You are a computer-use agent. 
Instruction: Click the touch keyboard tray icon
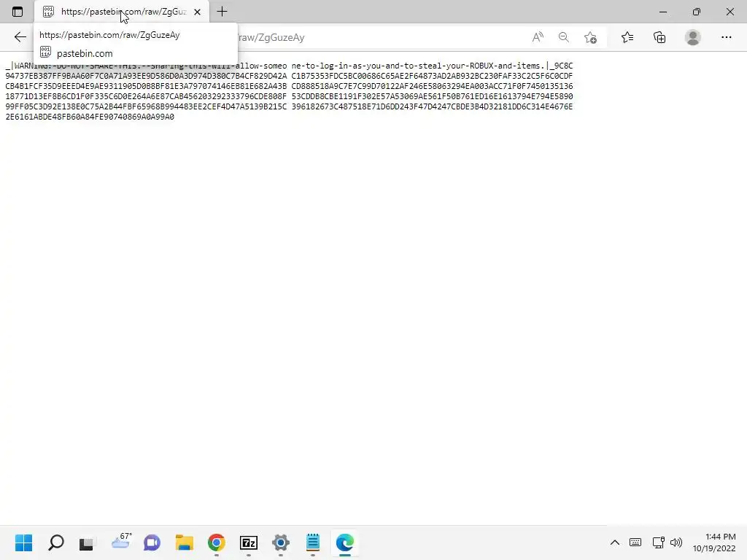(635, 542)
